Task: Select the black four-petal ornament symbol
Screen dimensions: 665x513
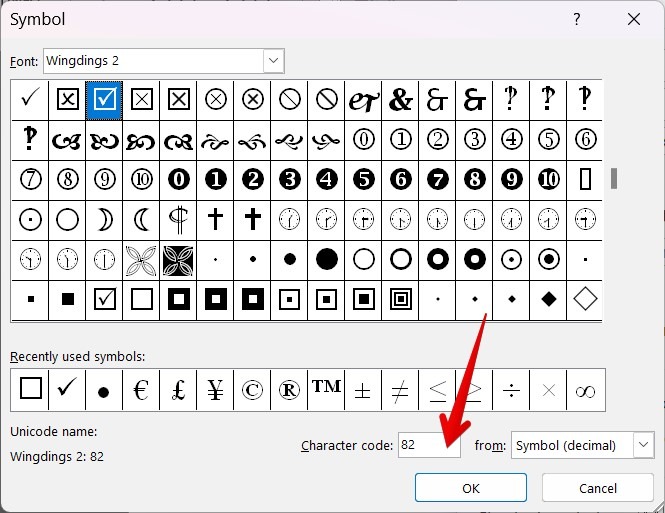Action: tap(178, 259)
